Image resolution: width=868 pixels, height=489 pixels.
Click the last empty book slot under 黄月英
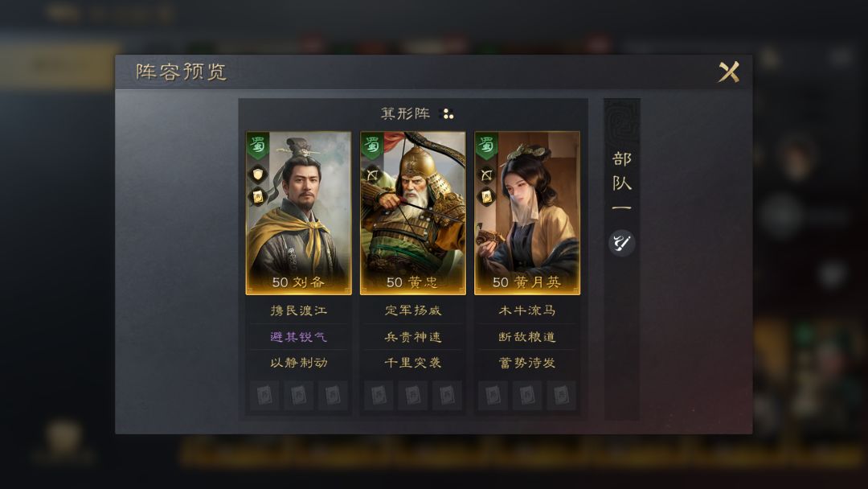click(x=561, y=396)
